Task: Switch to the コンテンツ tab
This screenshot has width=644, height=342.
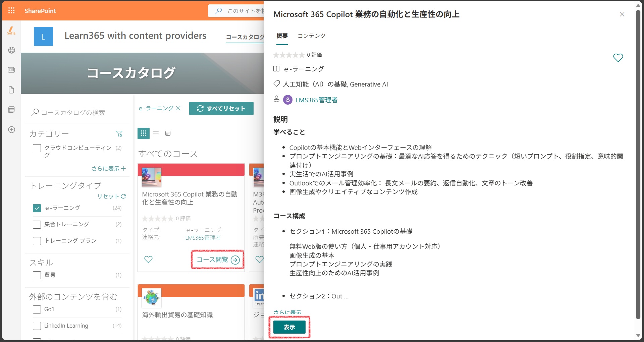Action: coord(312,36)
